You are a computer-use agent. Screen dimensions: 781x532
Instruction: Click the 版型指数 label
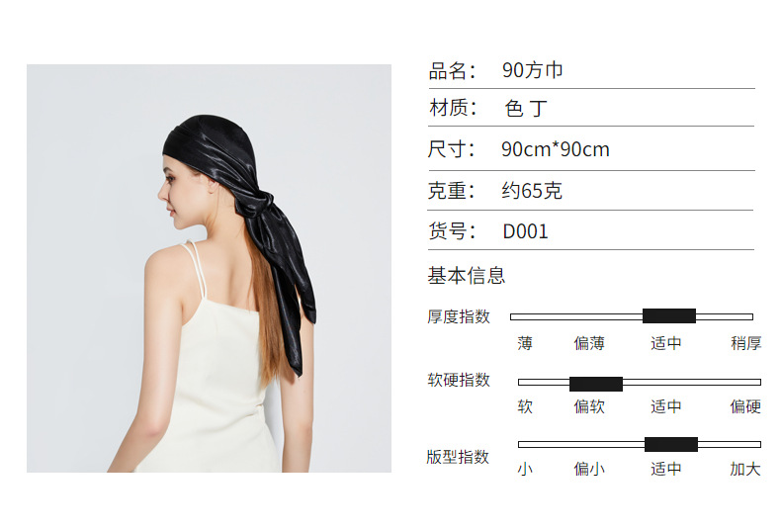458,457
